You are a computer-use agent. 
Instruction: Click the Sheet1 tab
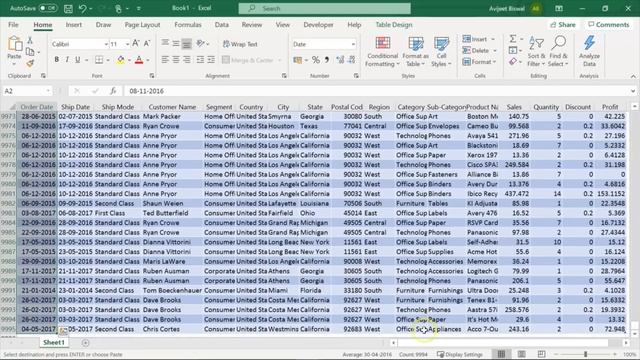point(54,342)
